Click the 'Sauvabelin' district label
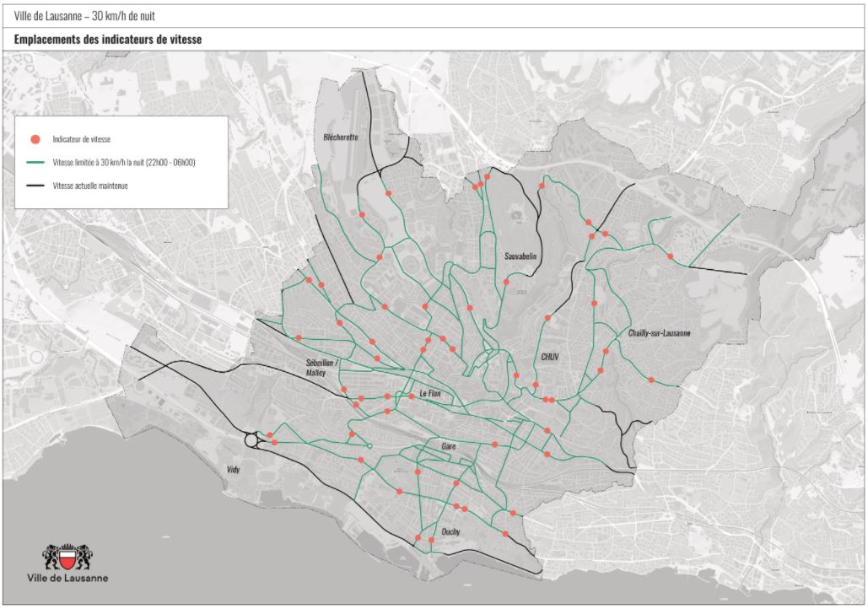868x609 pixels. coord(520,256)
